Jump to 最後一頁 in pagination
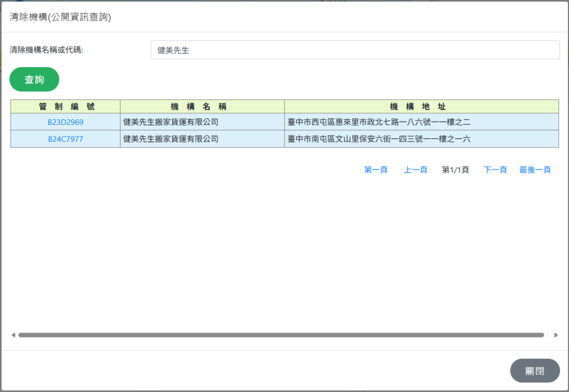569x392 pixels. coord(535,170)
